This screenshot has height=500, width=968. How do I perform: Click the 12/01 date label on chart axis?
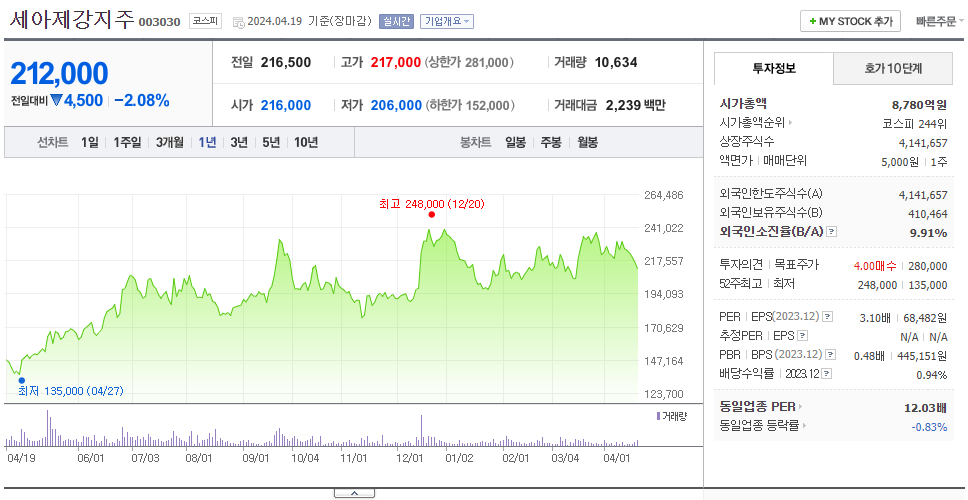[x=410, y=459]
